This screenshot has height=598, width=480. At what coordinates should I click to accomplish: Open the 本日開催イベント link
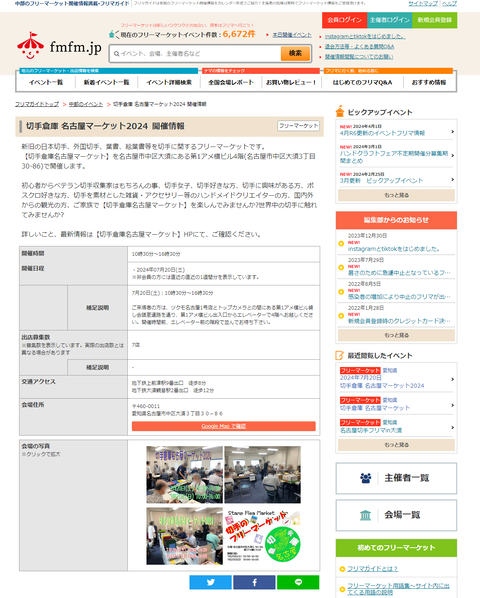click(292, 35)
